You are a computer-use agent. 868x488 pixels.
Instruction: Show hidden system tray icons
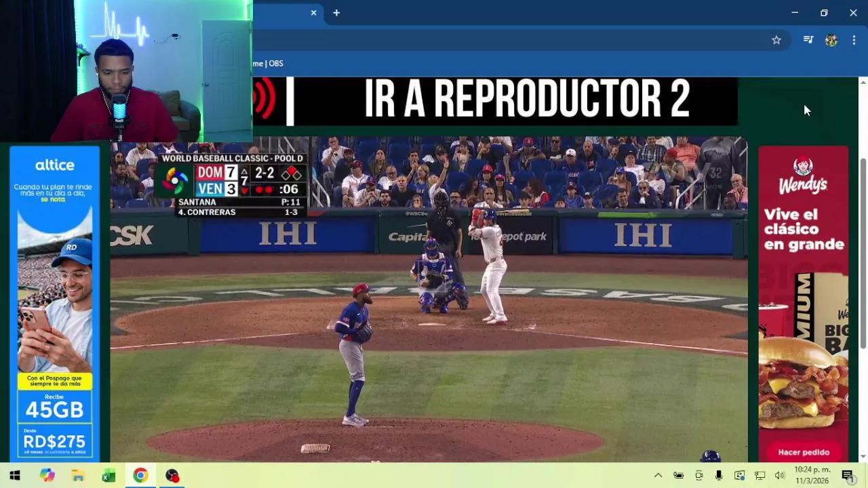[658, 476]
